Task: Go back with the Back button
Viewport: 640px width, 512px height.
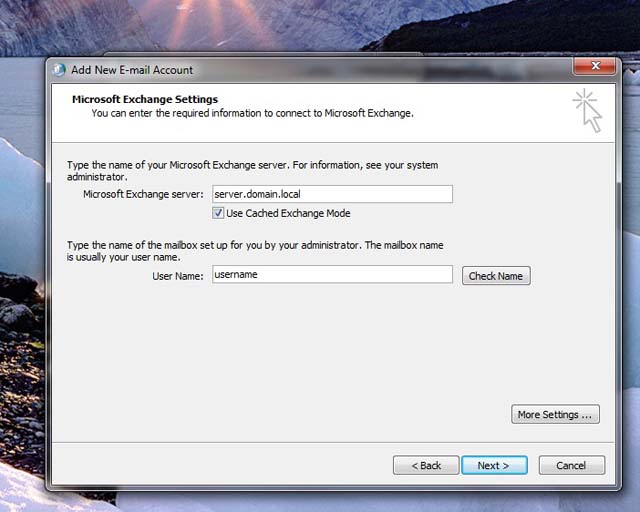Action: (426, 465)
